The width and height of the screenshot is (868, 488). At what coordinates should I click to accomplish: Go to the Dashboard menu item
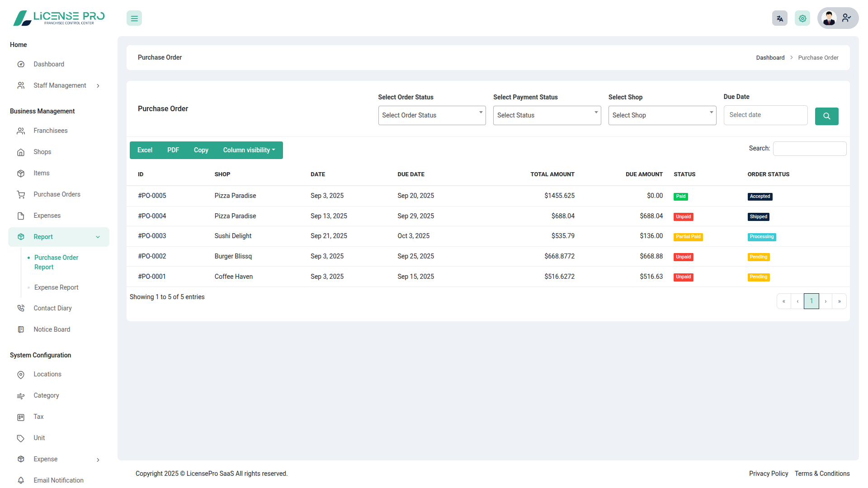tap(48, 64)
